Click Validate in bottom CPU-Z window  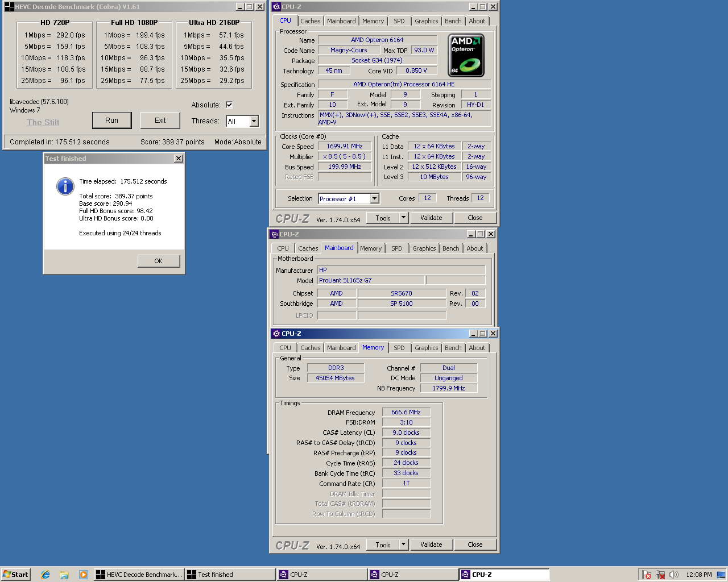click(x=431, y=544)
